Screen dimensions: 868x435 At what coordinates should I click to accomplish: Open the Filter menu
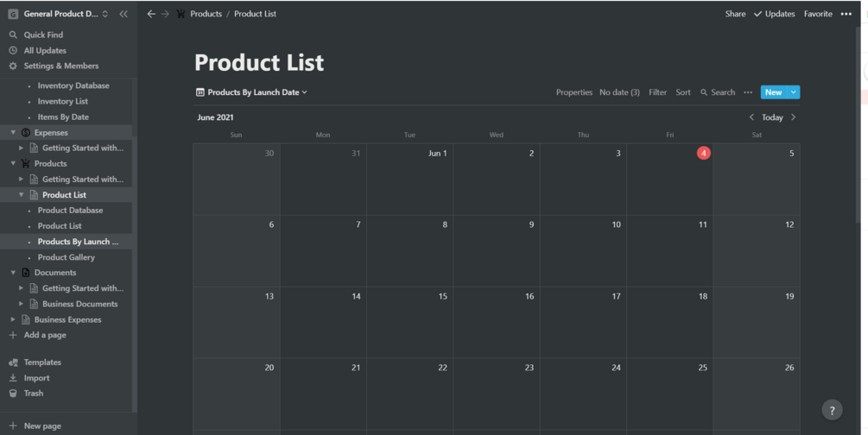(x=657, y=92)
